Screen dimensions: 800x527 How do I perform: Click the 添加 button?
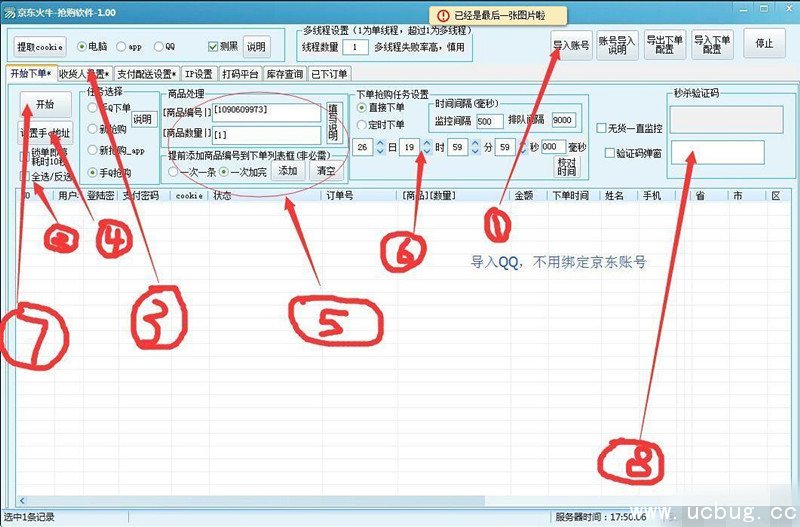(x=287, y=171)
